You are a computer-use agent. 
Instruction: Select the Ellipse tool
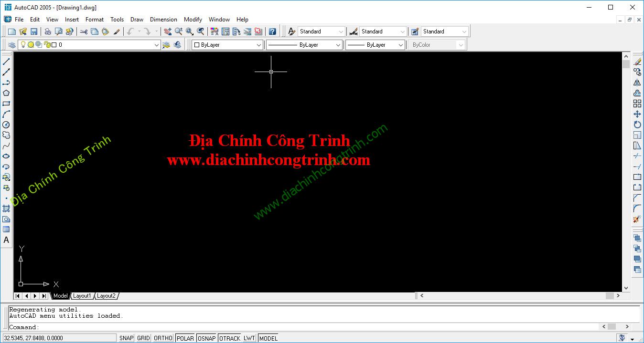pyautogui.click(x=6, y=156)
